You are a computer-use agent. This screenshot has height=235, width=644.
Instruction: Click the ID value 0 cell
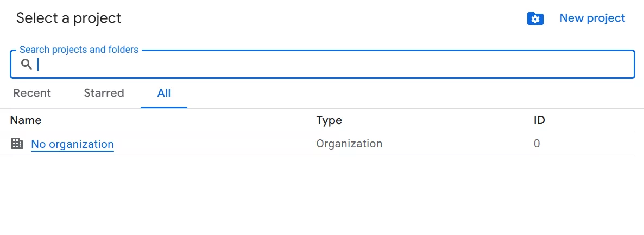tap(537, 144)
